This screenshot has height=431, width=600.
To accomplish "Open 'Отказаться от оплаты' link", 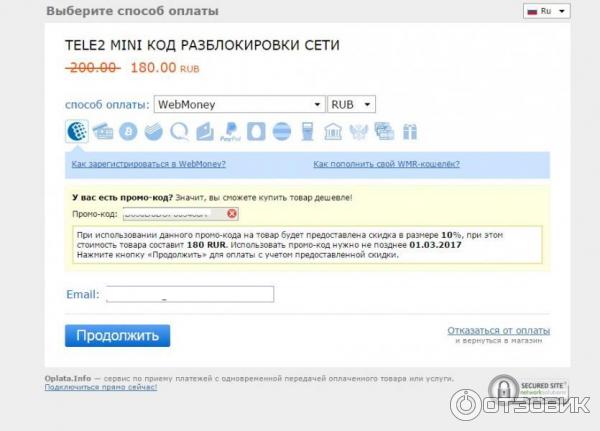I will (x=499, y=330).
